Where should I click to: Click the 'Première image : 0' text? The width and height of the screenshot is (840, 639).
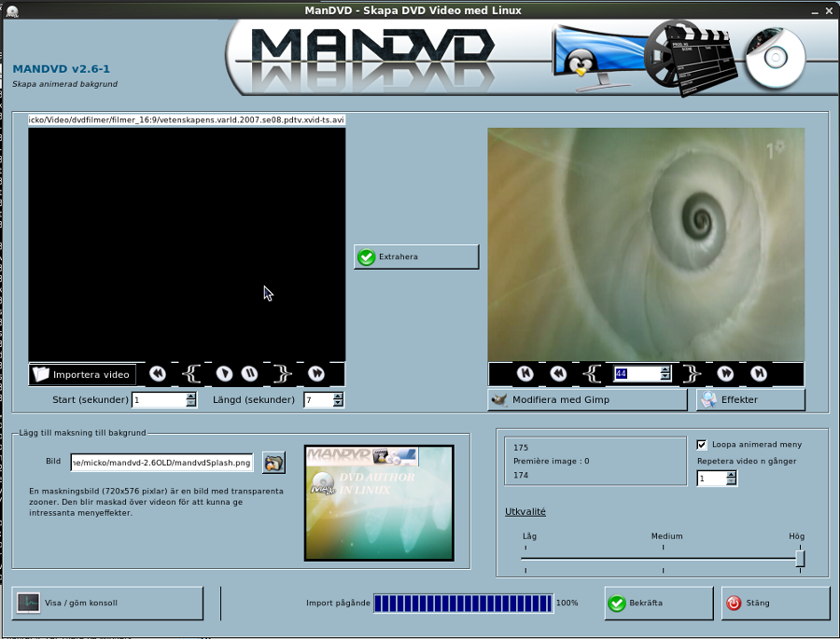(552, 461)
